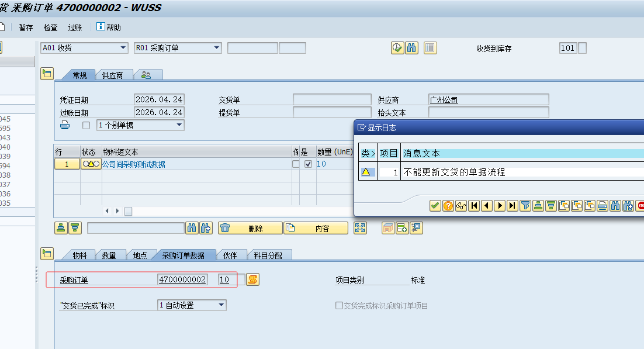This screenshot has height=349, width=644.
Task: Toggle the print checkbox beside printer icon
Action: click(86, 125)
